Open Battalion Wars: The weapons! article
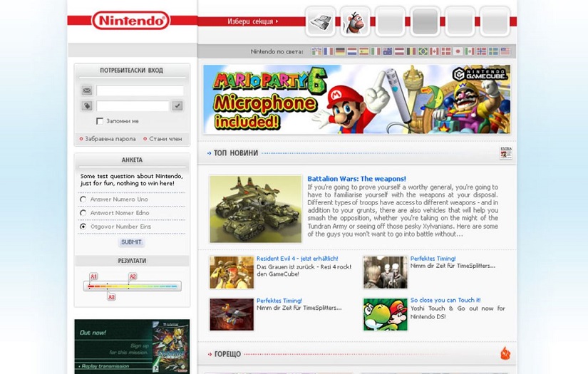This screenshot has width=588, height=374. 356,179
